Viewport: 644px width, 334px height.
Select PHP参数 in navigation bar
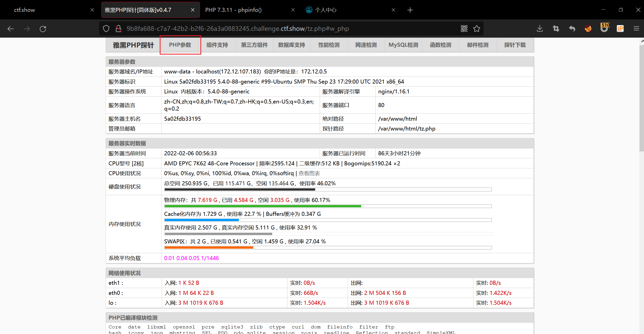pyautogui.click(x=180, y=45)
